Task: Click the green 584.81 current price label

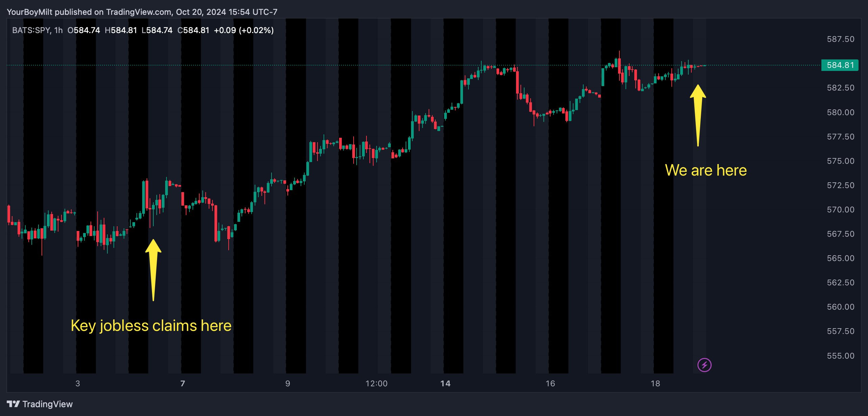Action: (840, 65)
